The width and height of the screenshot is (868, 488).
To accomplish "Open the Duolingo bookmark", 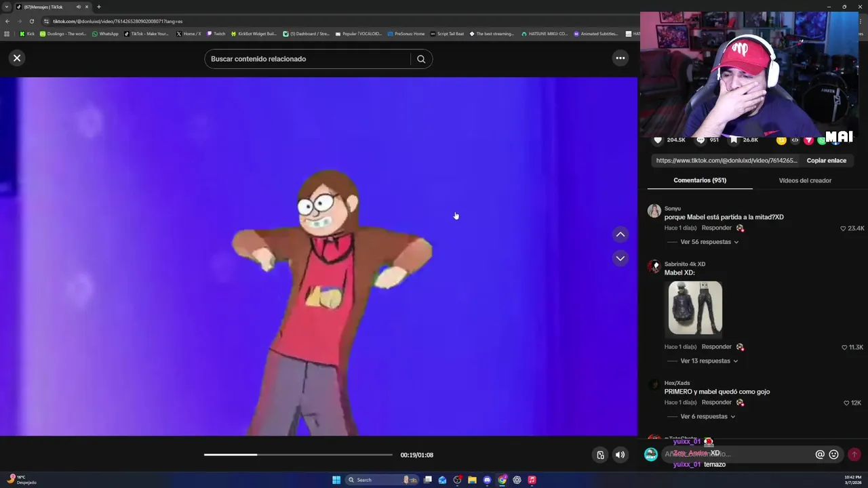I will pyautogui.click(x=62, y=33).
